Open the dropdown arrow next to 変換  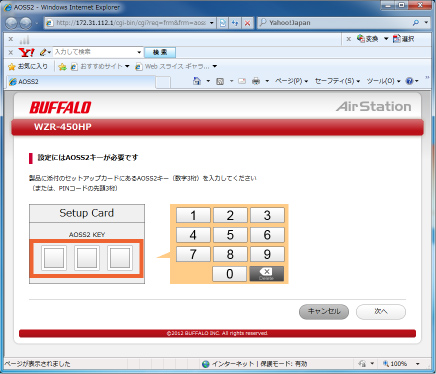(x=386, y=39)
